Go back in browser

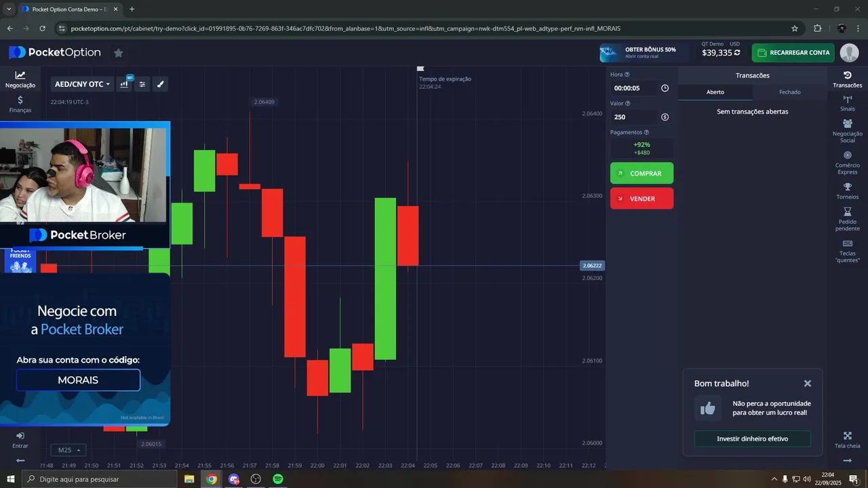click(9, 28)
